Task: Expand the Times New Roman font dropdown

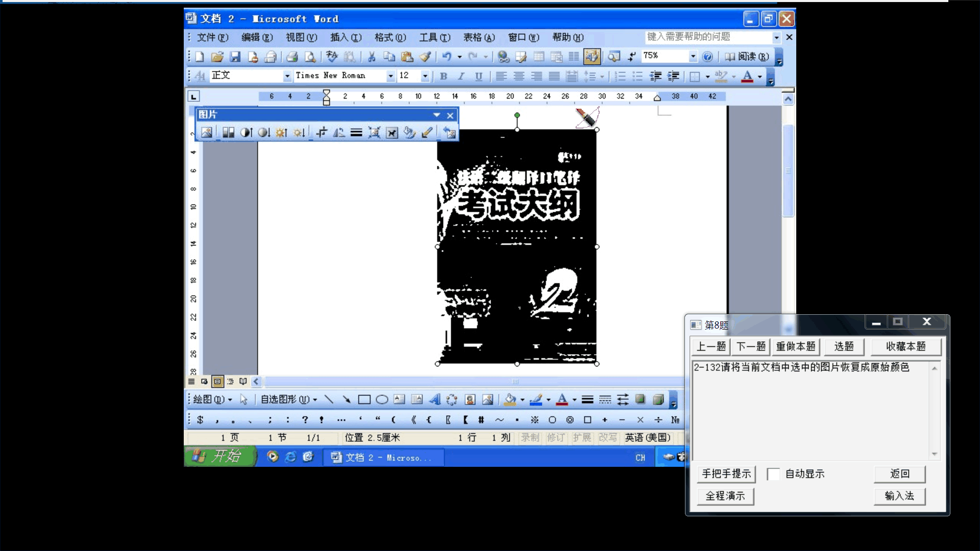Action: pyautogui.click(x=390, y=76)
